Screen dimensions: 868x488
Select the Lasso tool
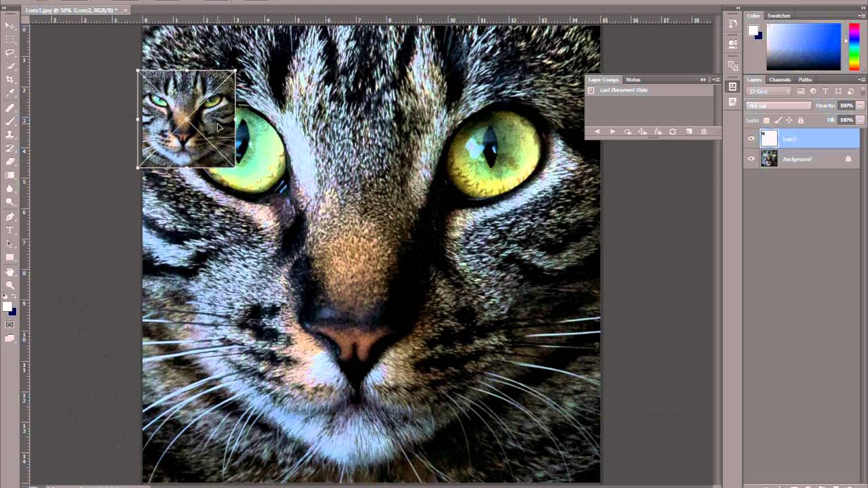pos(10,53)
